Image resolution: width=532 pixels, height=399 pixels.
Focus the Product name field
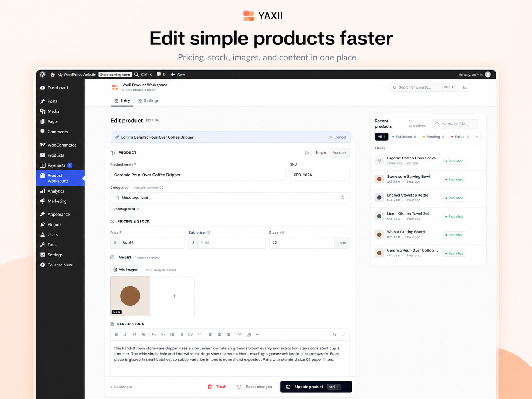point(198,175)
